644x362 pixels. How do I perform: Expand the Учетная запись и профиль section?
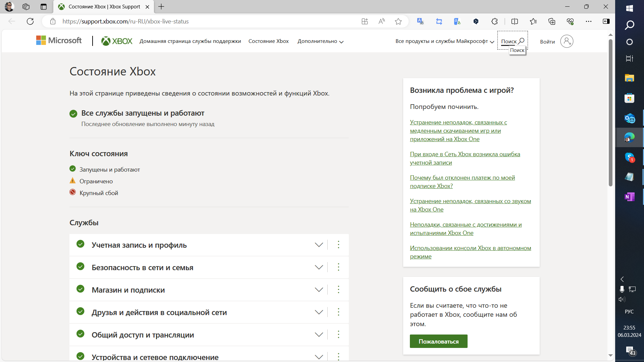pyautogui.click(x=319, y=245)
